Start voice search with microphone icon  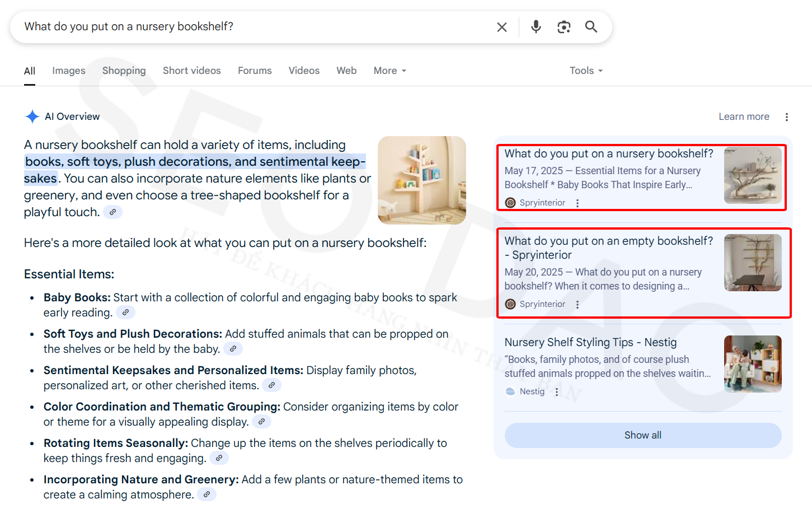pyautogui.click(x=536, y=27)
